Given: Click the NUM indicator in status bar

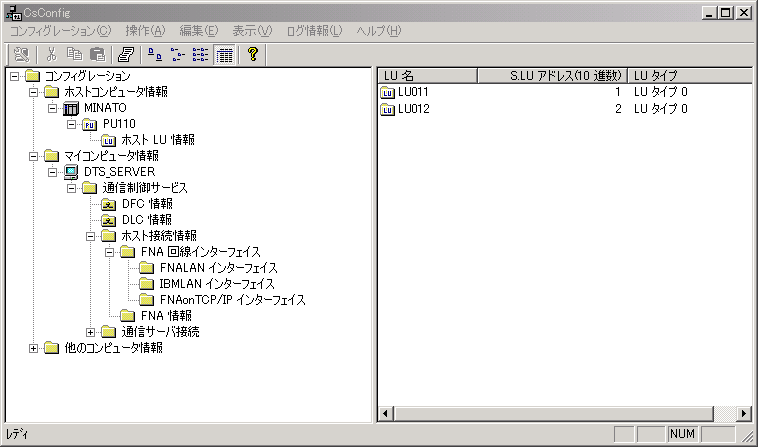Looking at the screenshot, I should [682, 434].
